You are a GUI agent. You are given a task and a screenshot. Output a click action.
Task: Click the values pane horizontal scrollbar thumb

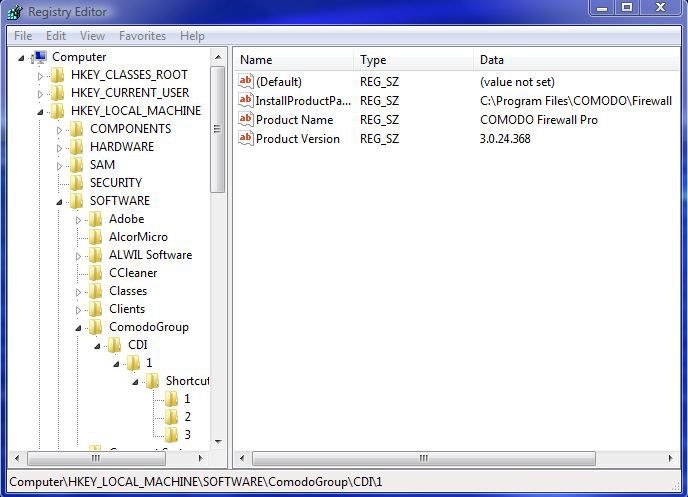(x=423, y=458)
